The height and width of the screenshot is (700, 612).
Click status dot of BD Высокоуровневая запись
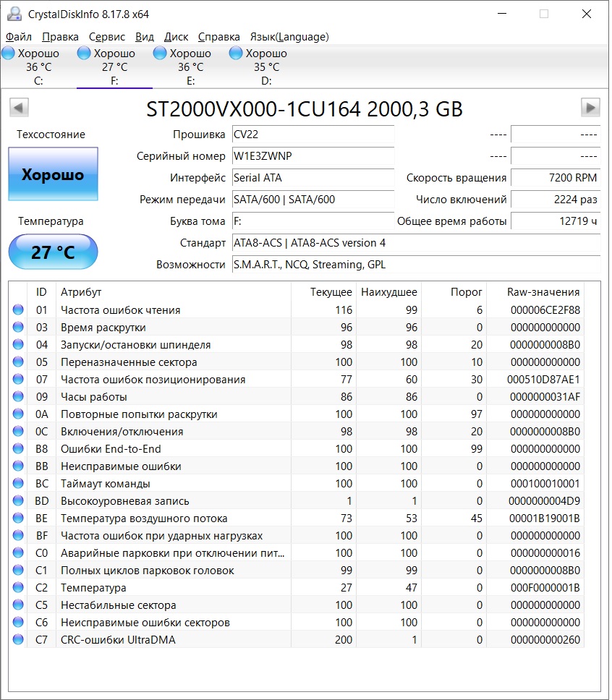coord(18,500)
